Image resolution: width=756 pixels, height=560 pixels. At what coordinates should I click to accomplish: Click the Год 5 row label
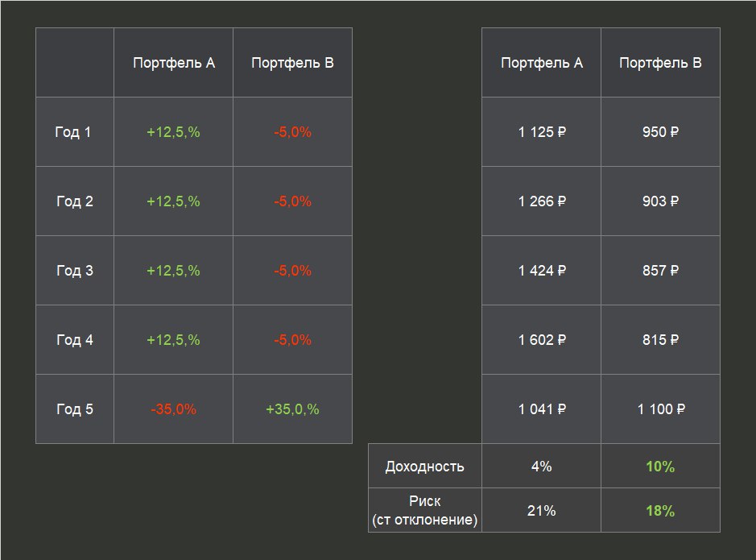tap(75, 409)
